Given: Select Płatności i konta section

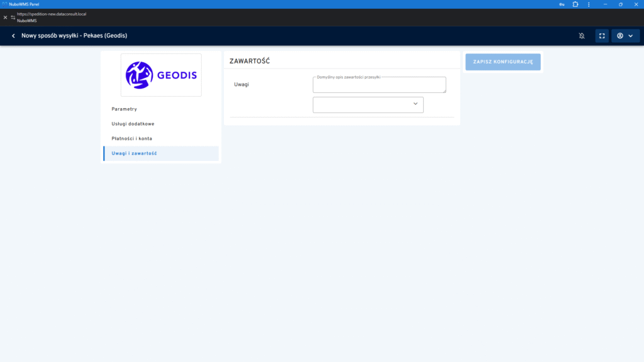Looking at the screenshot, I should [x=131, y=138].
